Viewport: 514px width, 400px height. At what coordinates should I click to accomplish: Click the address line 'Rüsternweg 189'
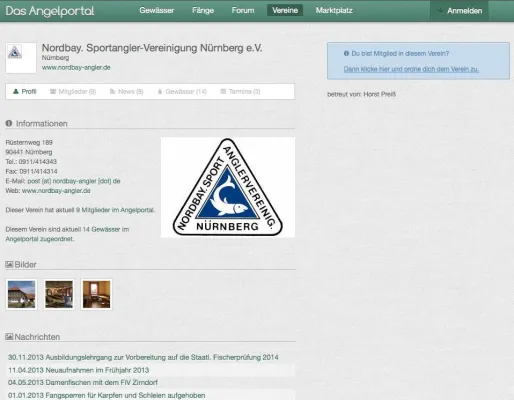tap(29, 142)
